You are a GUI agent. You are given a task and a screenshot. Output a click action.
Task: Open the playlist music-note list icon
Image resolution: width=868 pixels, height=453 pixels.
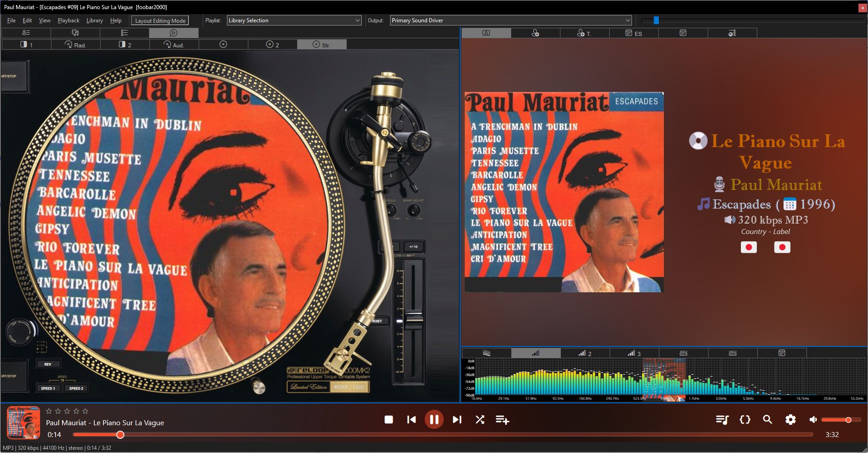click(x=722, y=420)
